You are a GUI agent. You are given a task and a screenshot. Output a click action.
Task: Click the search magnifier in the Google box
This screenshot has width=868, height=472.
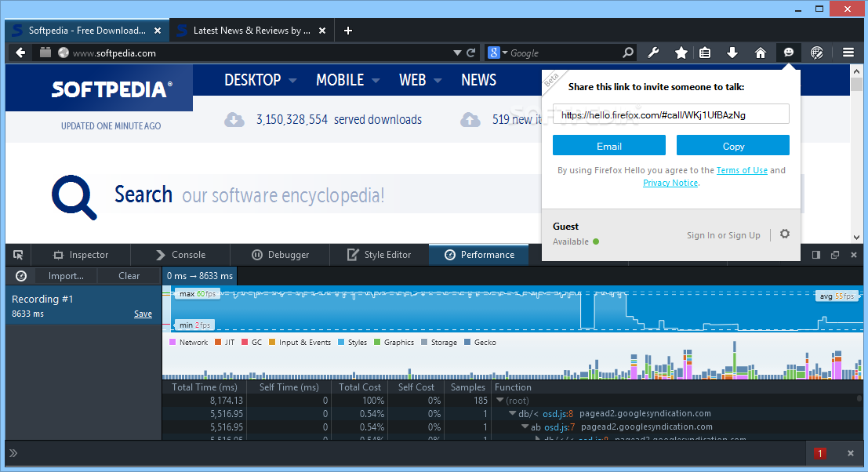pyautogui.click(x=628, y=53)
